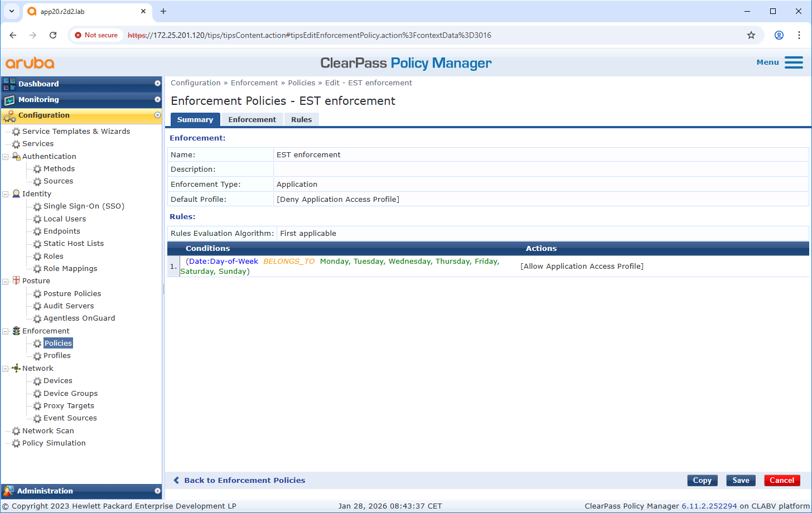
Task: Collapse the Identity tree node
Action: pos(6,194)
